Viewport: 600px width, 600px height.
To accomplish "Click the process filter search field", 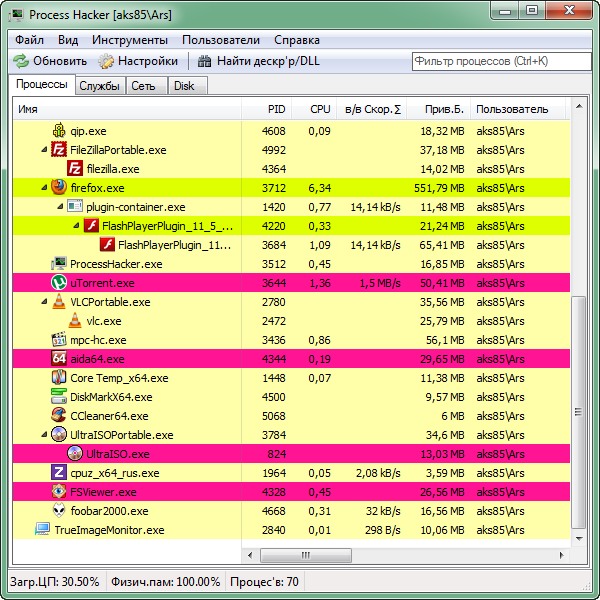I will (x=500, y=61).
